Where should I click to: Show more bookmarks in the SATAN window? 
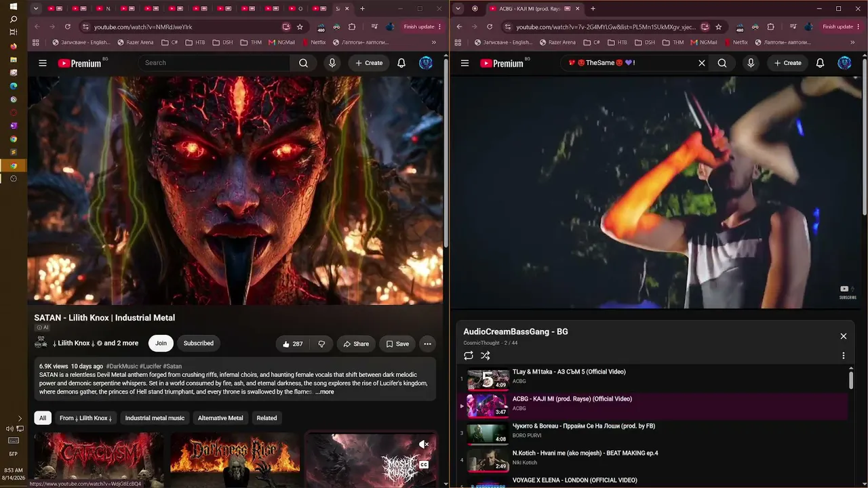[434, 42]
